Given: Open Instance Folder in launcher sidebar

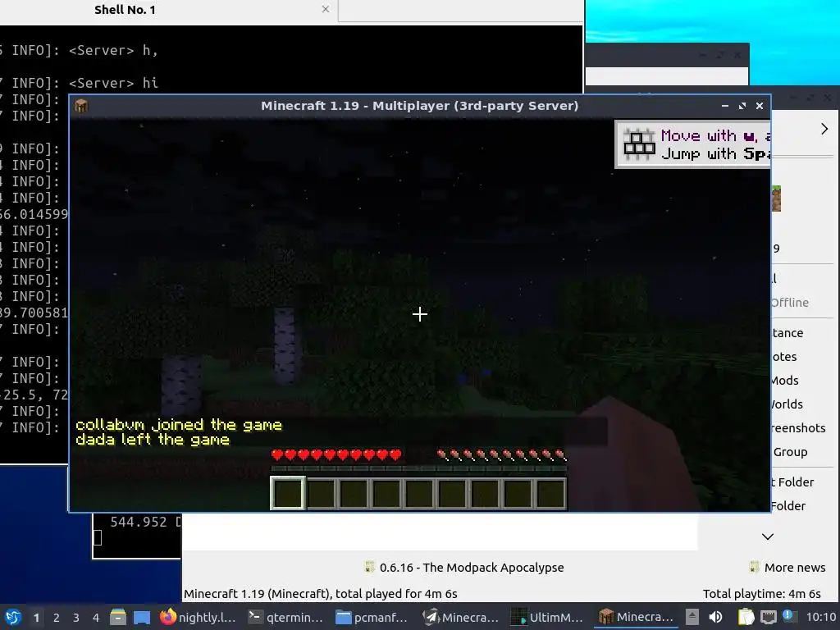Looking at the screenshot, I should (793, 482).
